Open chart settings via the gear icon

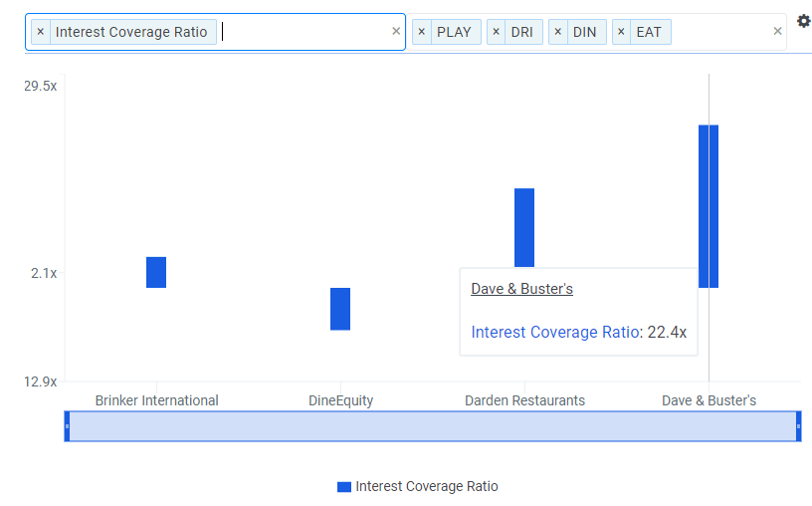[803, 21]
